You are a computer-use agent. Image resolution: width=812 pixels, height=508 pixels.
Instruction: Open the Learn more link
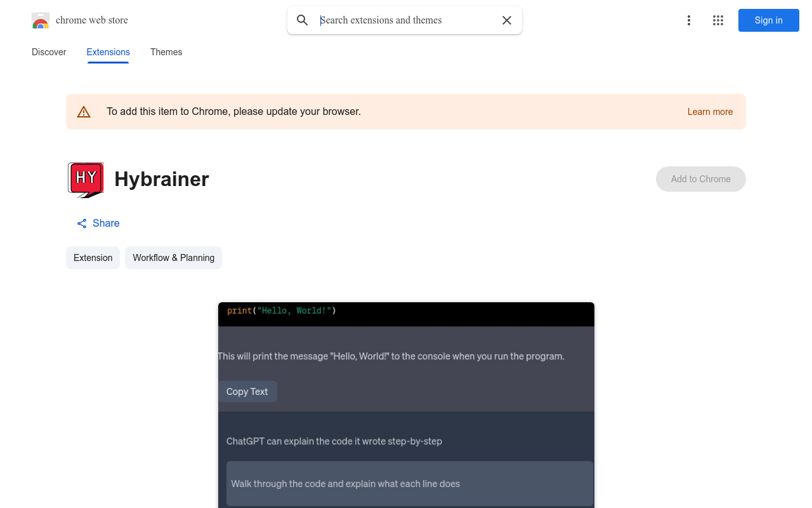(x=710, y=112)
